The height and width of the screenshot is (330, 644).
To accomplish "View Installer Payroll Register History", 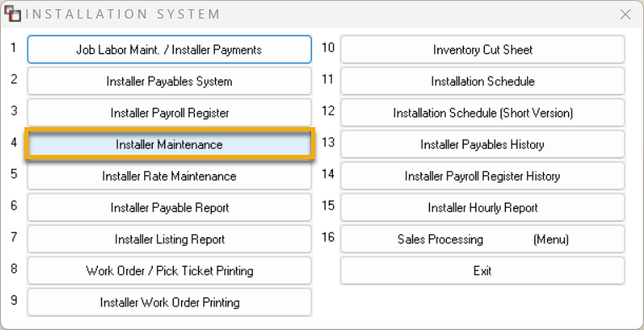I will tap(483, 176).
